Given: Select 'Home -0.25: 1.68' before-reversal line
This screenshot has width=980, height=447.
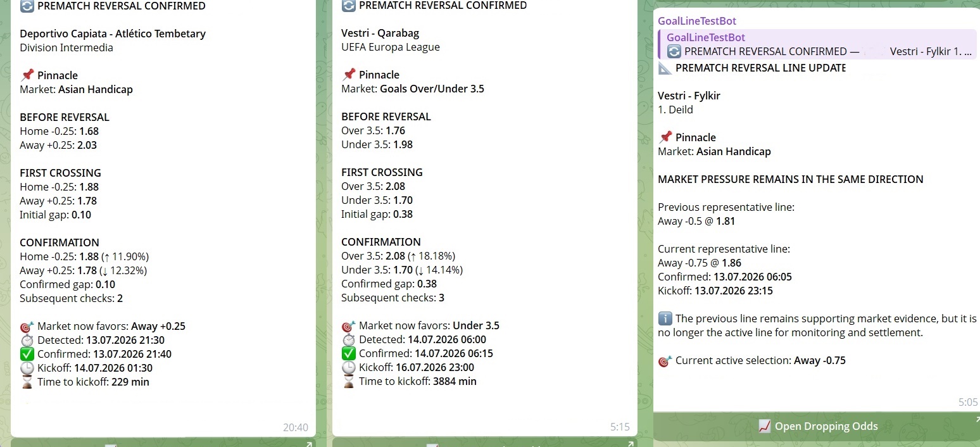Looking at the screenshot, I should point(60,131).
